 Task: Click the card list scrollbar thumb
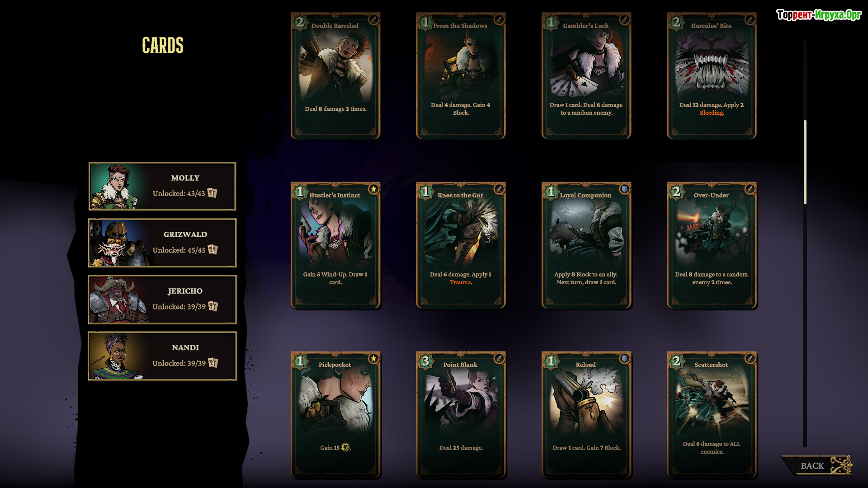click(x=805, y=162)
